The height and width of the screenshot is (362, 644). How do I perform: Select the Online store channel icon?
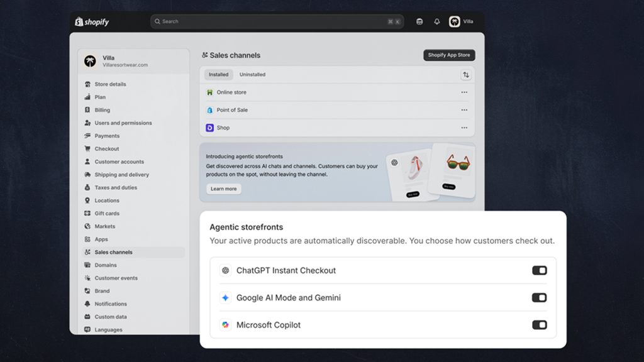tap(210, 92)
